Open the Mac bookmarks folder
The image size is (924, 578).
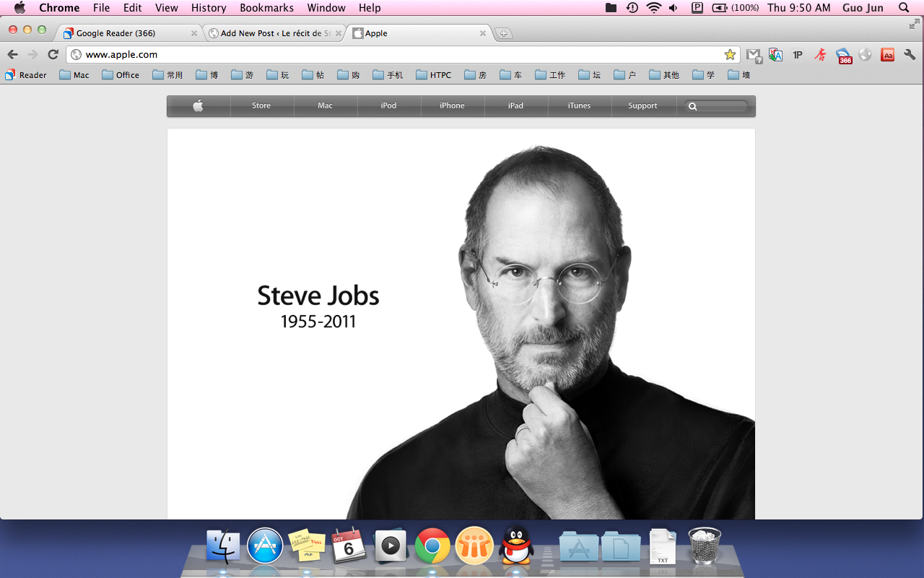[74, 75]
